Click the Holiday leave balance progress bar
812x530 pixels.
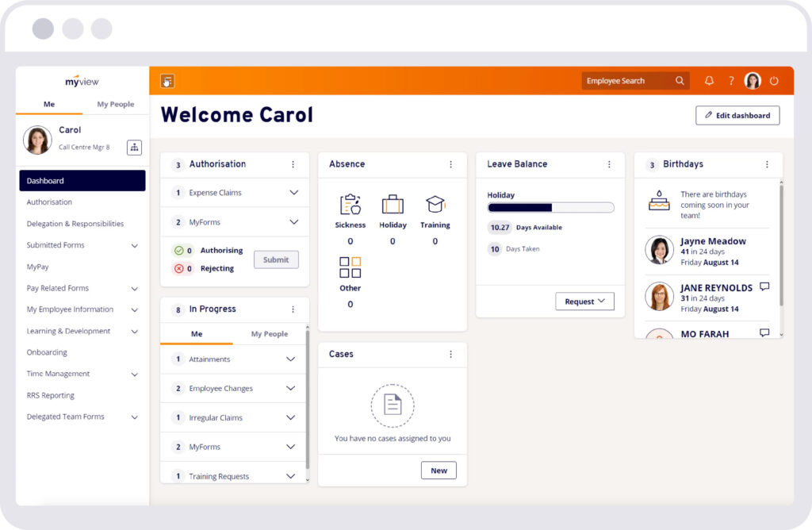(550, 208)
